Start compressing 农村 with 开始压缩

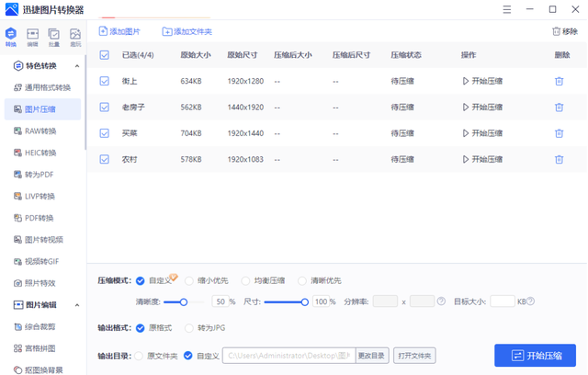(x=482, y=159)
